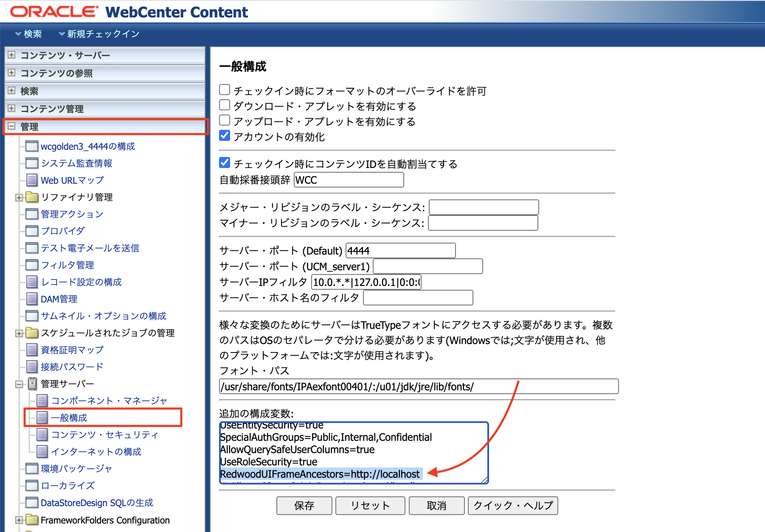Click the フィルタ管理 window icon
Screen dimensions: 765x532
32,265
